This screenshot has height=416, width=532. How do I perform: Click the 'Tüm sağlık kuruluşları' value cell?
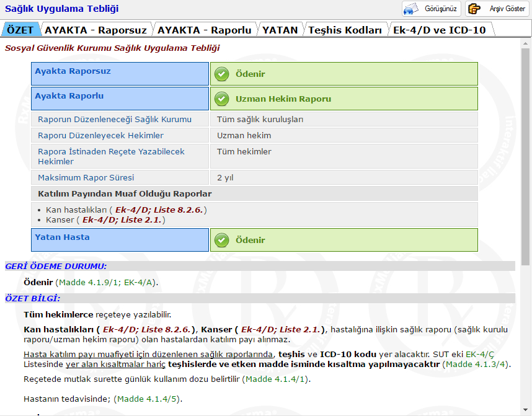coord(344,120)
